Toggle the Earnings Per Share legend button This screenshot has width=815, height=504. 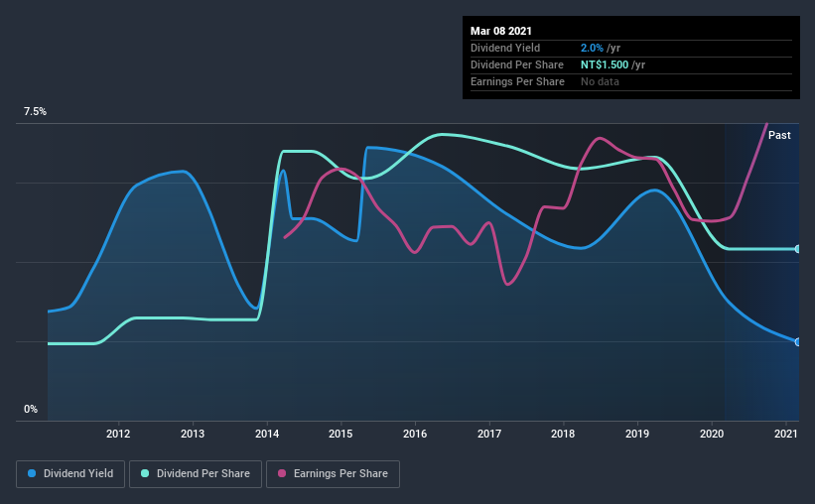coord(334,474)
